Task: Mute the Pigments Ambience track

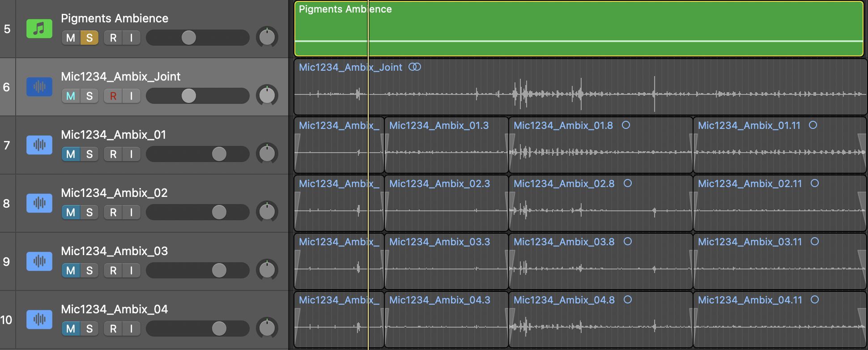Action: pos(71,38)
